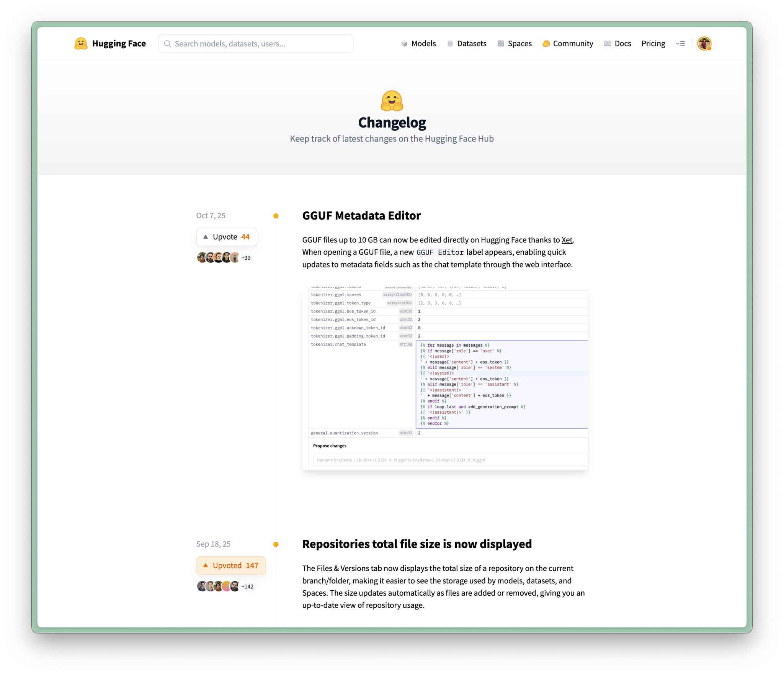The image size is (784, 675).
Task: Click the Models cube icon
Action: (404, 44)
